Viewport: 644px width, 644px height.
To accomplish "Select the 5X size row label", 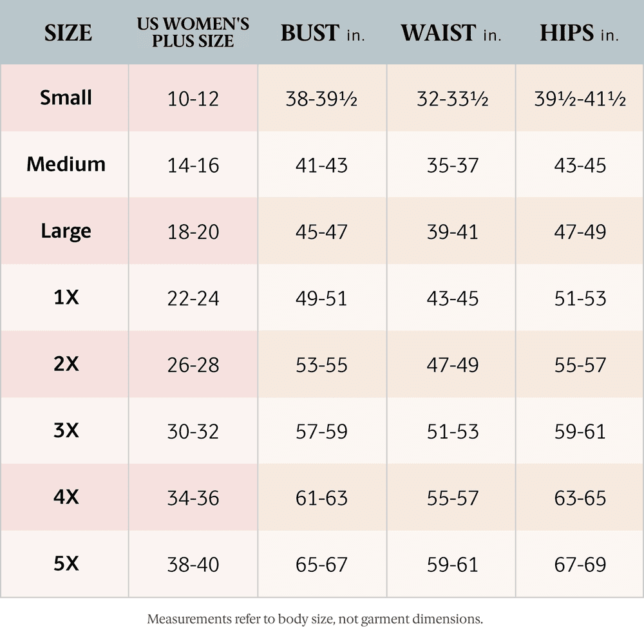I will click(x=66, y=564).
